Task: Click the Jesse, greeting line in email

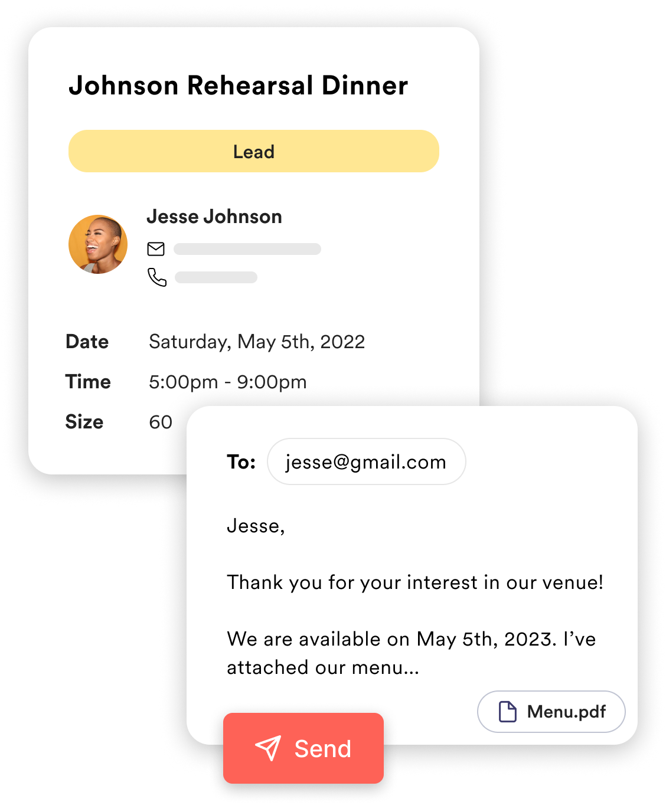Action: click(x=256, y=526)
